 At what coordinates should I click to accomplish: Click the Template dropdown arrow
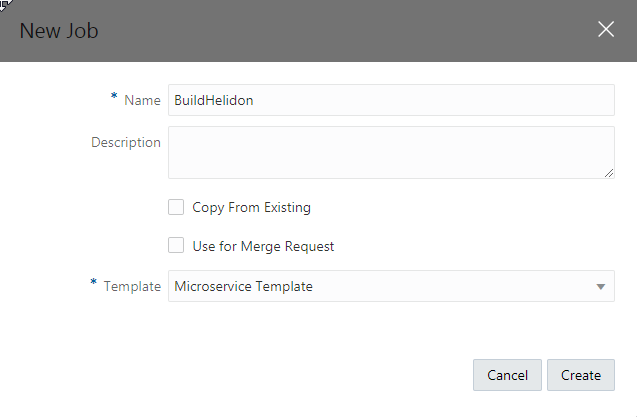tap(601, 287)
